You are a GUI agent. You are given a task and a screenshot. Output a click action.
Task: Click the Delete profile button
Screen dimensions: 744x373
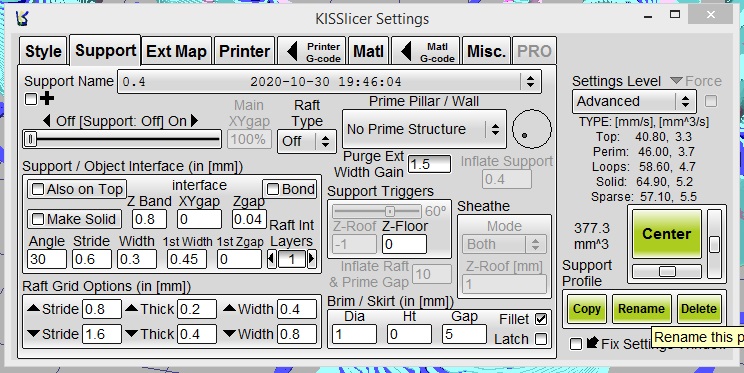pos(699,309)
